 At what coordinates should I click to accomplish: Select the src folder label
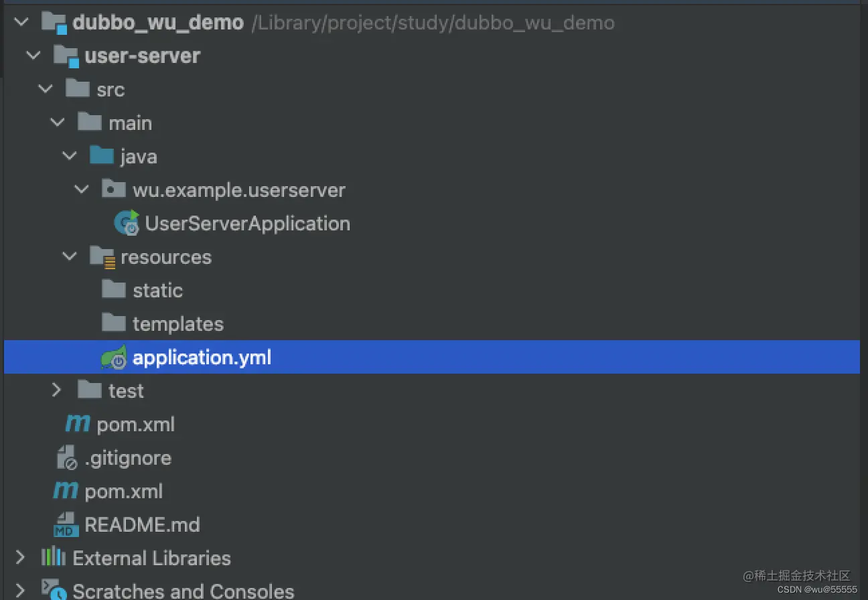click(x=111, y=90)
